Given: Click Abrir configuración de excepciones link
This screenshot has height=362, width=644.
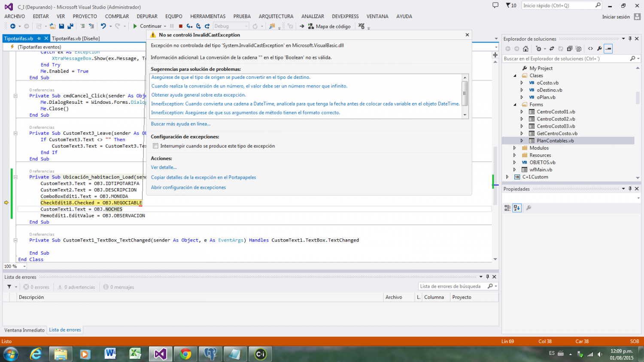Looking at the screenshot, I should coord(188,187).
